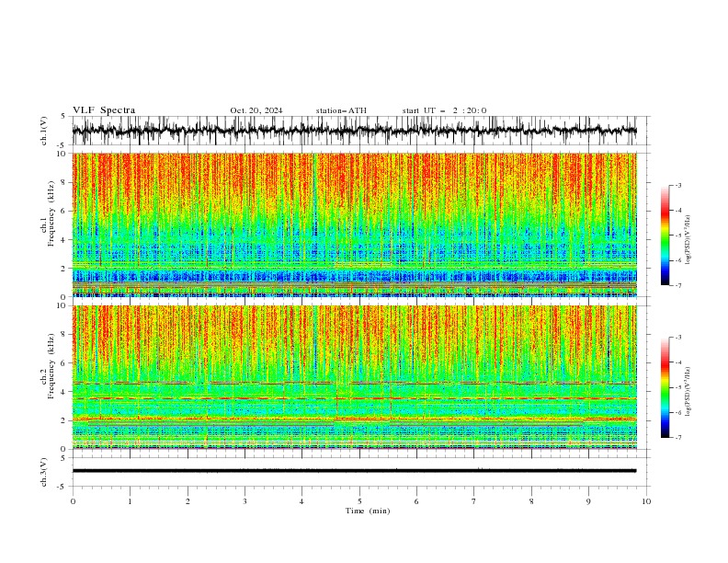Click the 'VLF Spectra' title text
Viewport: 728px width, 563px height.
click(104, 110)
